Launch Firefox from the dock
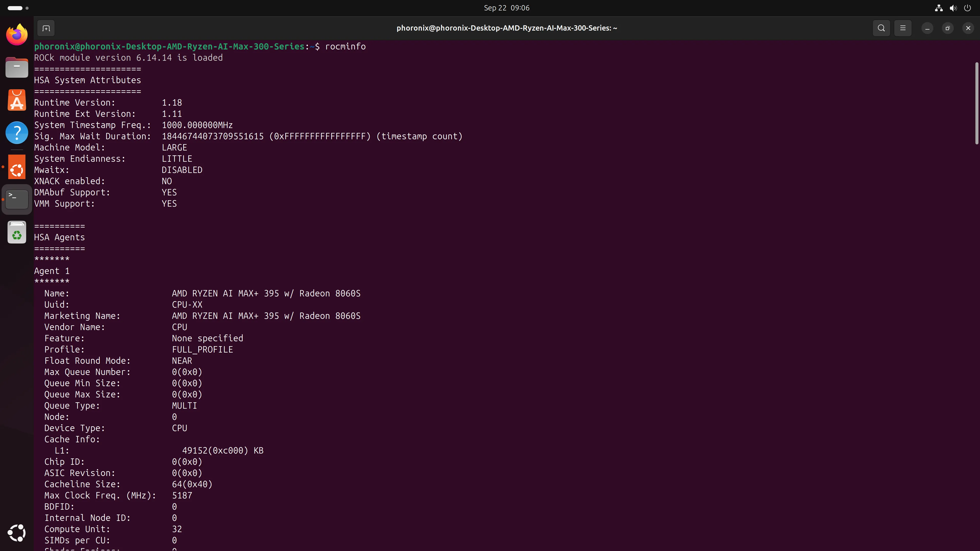 pos(17,35)
